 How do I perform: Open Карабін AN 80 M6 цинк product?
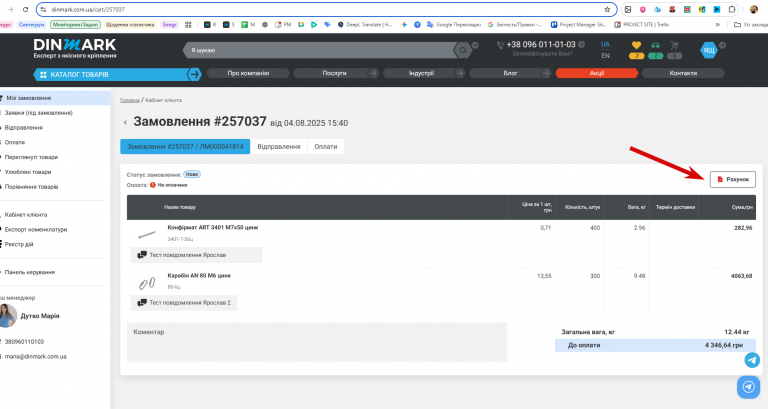(x=199, y=275)
